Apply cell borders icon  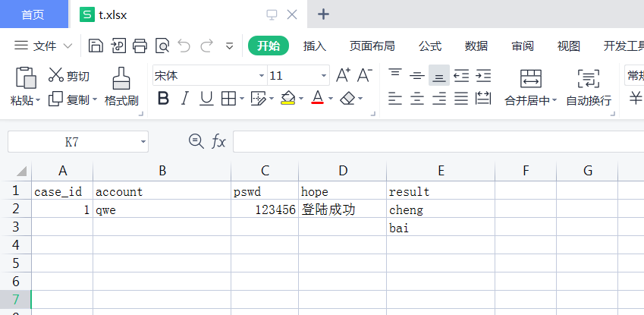tap(228, 98)
